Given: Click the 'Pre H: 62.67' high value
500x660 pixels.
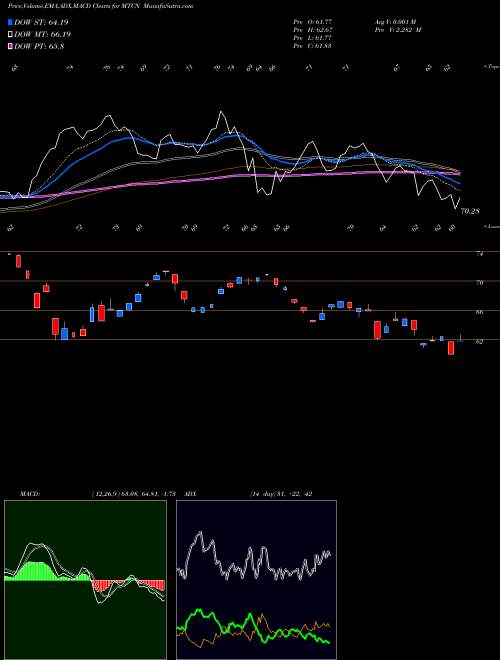Looking at the screenshot, I should pos(312,30).
